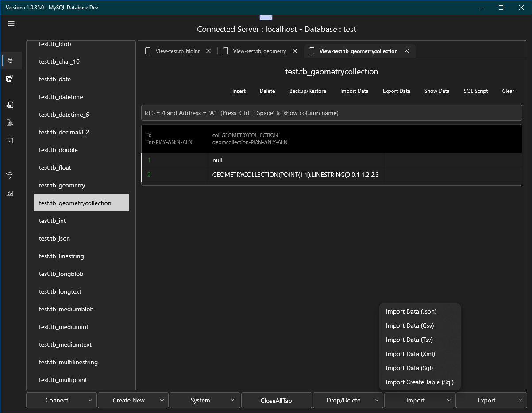Click Export Data in table toolbar

click(x=397, y=91)
